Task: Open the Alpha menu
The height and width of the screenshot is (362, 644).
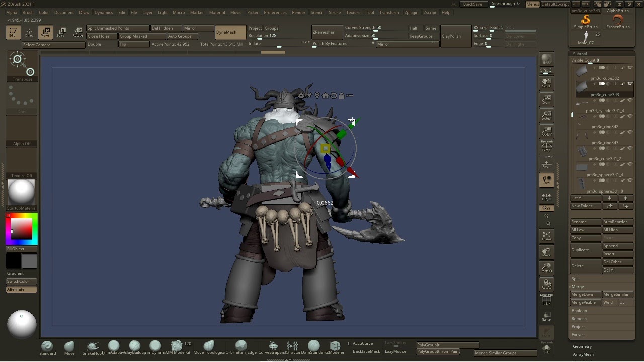Action: (11, 12)
